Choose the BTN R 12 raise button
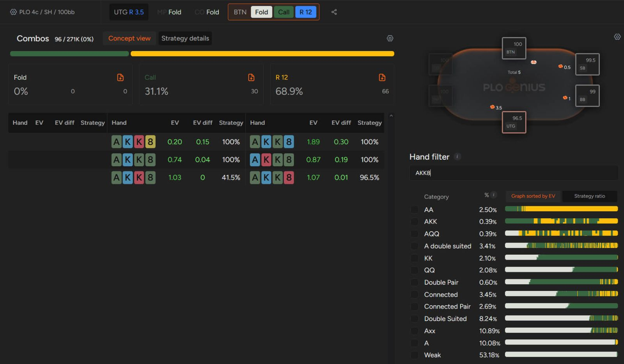Viewport: 624px width, 364px height. (x=305, y=12)
